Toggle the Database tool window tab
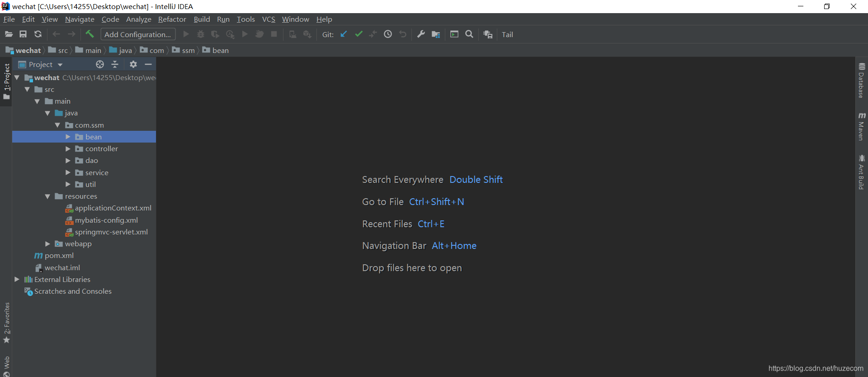This screenshot has width=868, height=377. point(862,81)
